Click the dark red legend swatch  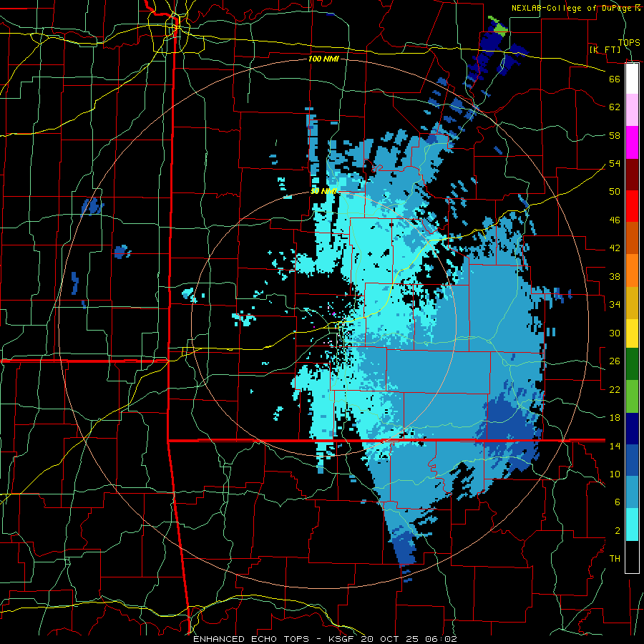click(x=632, y=175)
